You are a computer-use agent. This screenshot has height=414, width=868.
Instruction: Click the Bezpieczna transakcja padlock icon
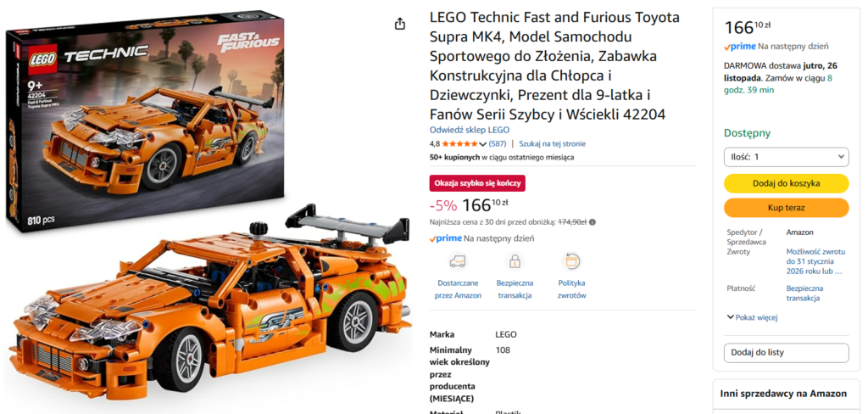515,261
